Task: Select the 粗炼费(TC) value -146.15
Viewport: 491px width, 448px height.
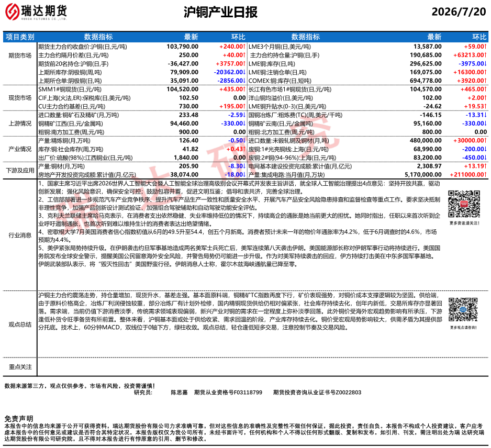Action: tap(431, 115)
